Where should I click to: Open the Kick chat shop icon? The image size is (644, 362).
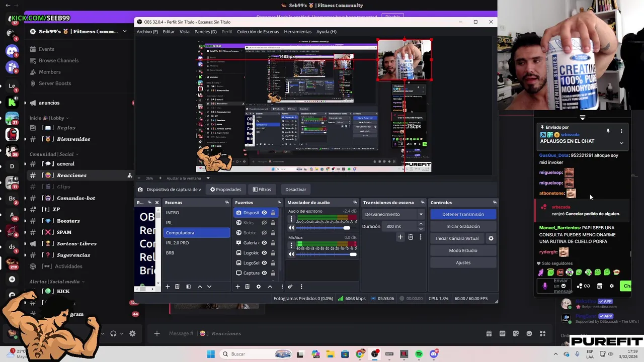coord(600,286)
